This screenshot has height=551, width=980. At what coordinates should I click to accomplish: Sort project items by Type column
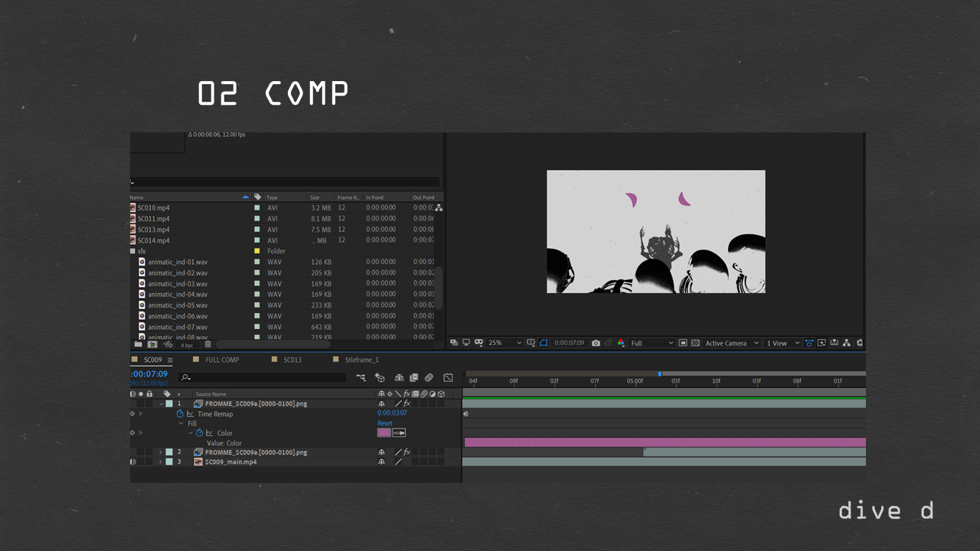tap(272, 197)
